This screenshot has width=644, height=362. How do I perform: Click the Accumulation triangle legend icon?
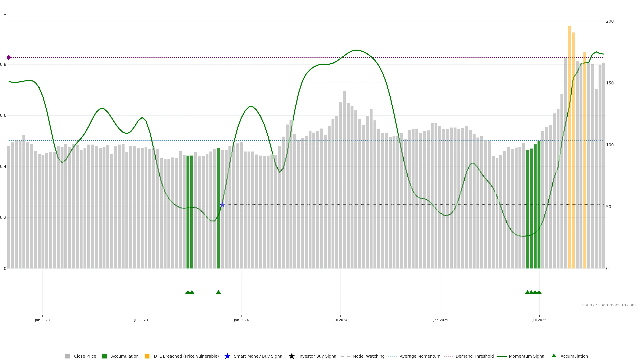pos(554,356)
